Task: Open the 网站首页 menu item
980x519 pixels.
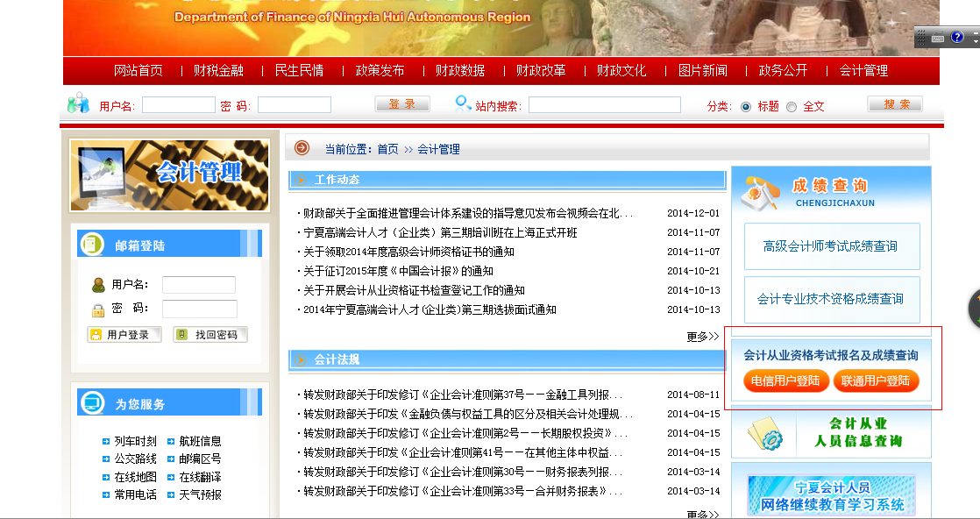Action: click(x=138, y=71)
